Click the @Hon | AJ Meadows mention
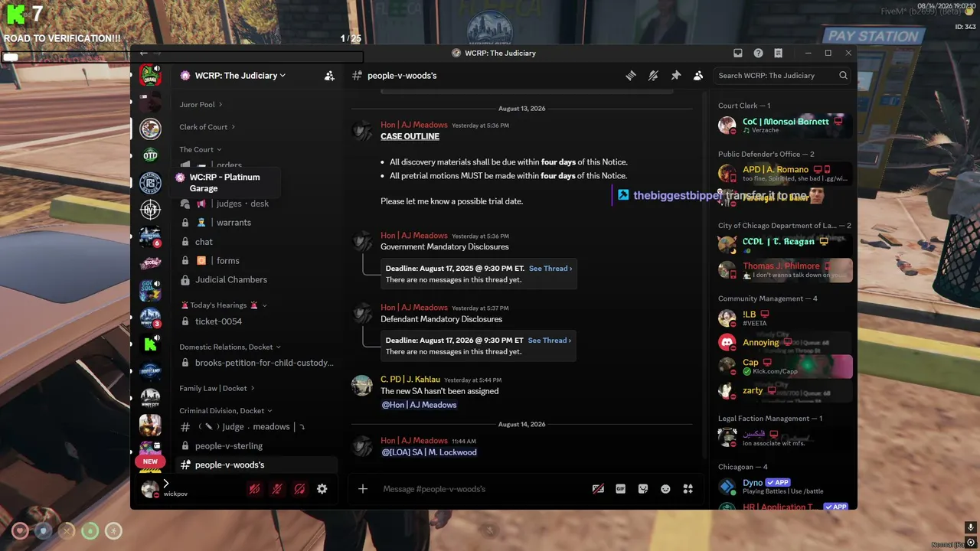 419,405
